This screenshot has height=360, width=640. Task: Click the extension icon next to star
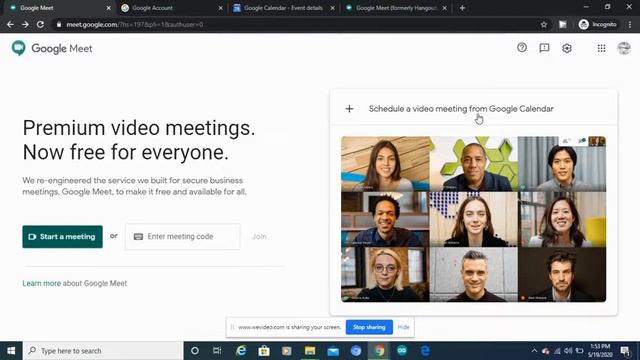pos(562,24)
